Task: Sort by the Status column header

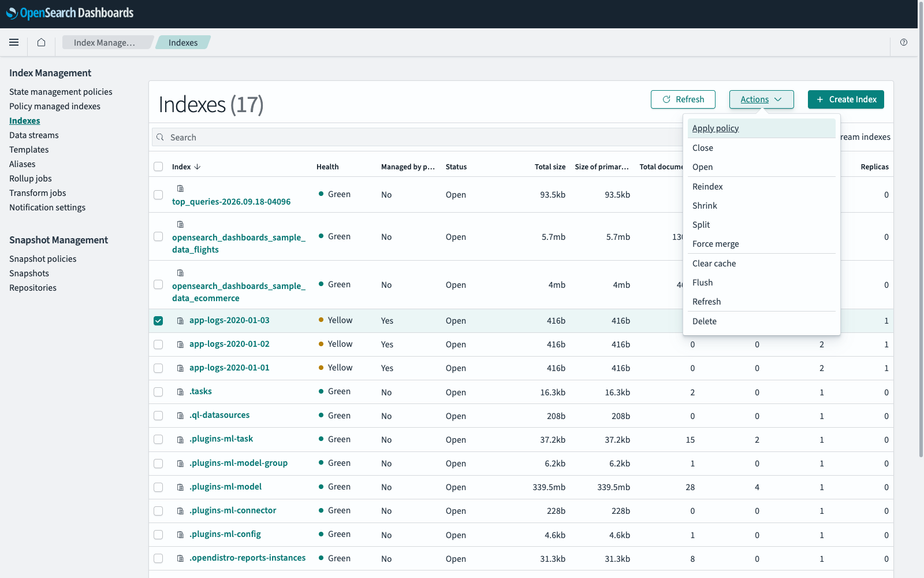Action: pyautogui.click(x=456, y=166)
